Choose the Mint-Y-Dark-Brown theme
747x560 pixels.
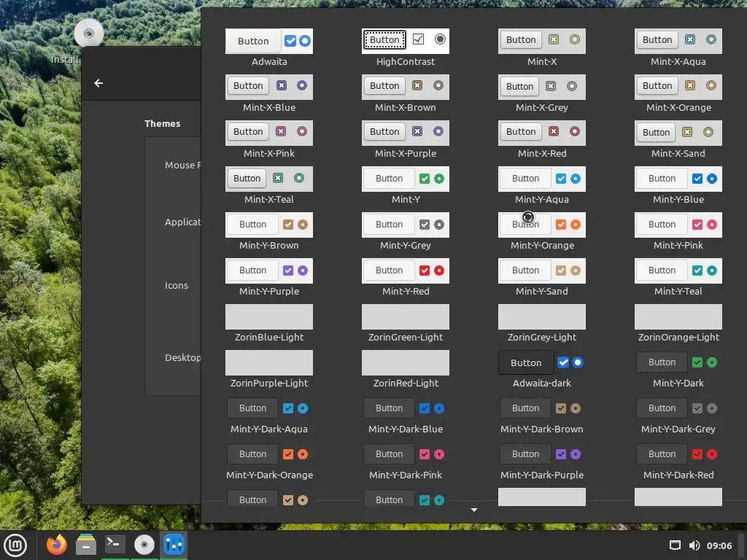(542, 415)
